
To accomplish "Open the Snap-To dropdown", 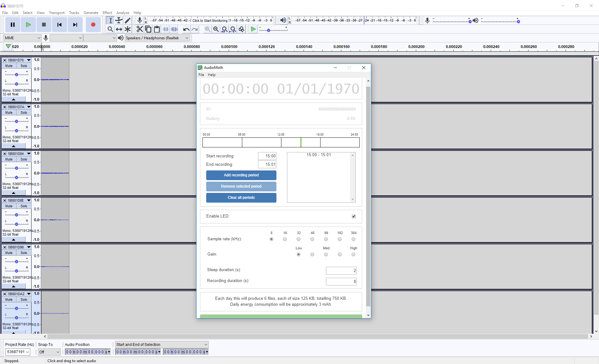I will click(x=49, y=352).
